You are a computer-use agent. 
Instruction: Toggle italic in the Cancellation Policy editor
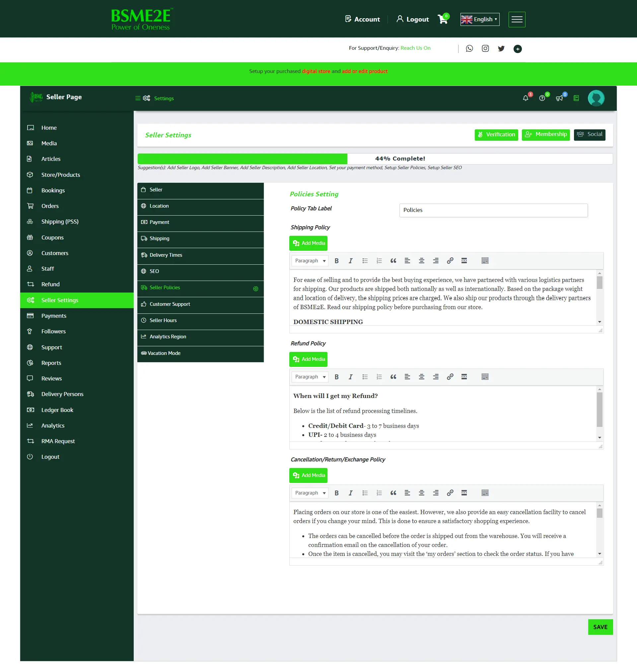351,493
